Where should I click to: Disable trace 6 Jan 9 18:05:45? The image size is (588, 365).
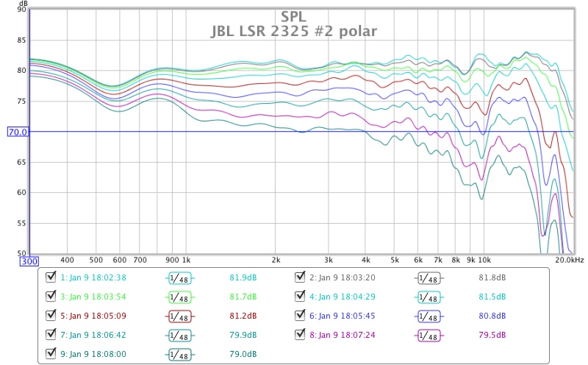(x=300, y=316)
